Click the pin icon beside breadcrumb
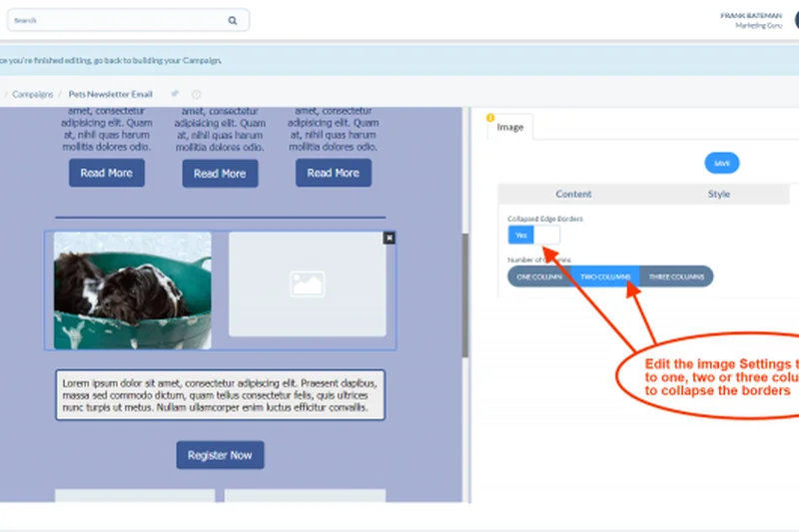The width and height of the screenshot is (799, 532). (x=175, y=94)
